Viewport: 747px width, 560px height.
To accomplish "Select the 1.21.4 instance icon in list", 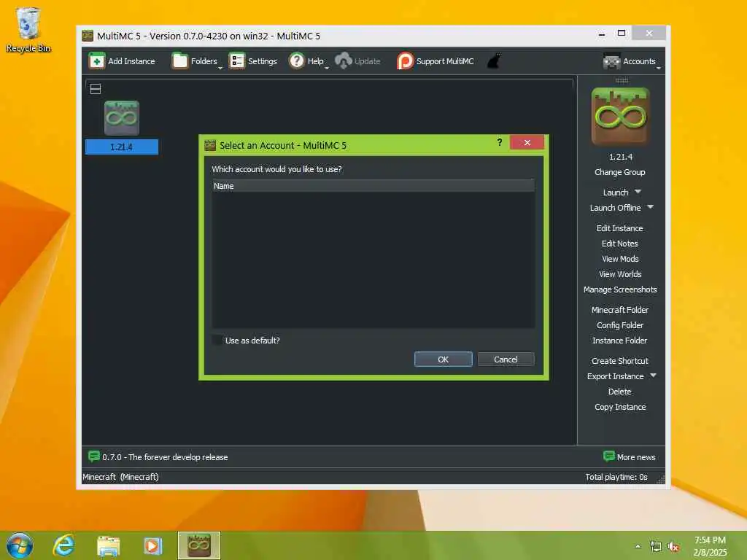I will click(122, 117).
